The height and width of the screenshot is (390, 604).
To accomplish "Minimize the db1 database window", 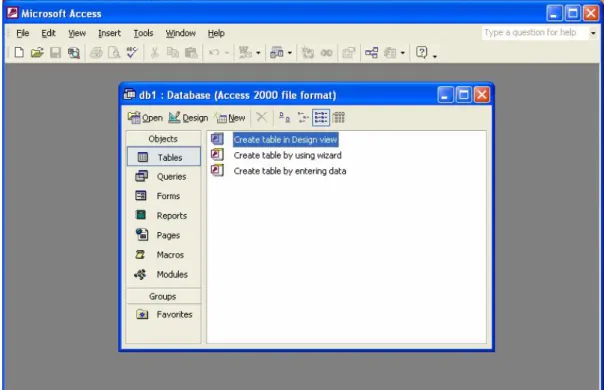I will click(445, 95).
